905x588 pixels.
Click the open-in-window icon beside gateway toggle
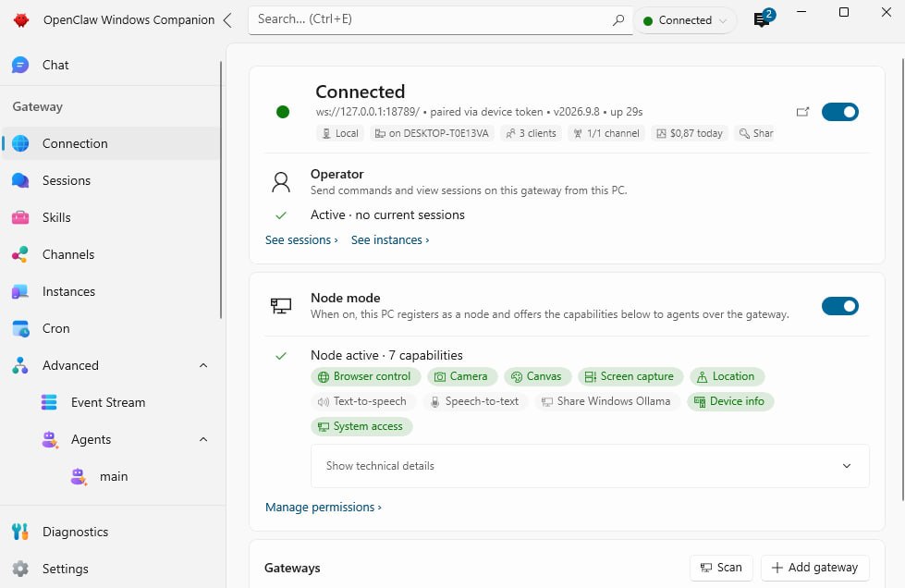(802, 112)
